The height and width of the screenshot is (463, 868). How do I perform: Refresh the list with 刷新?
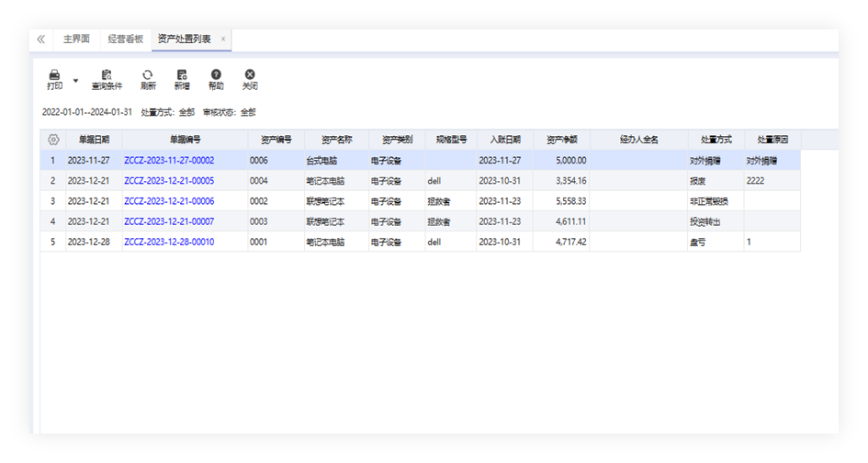(x=147, y=75)
